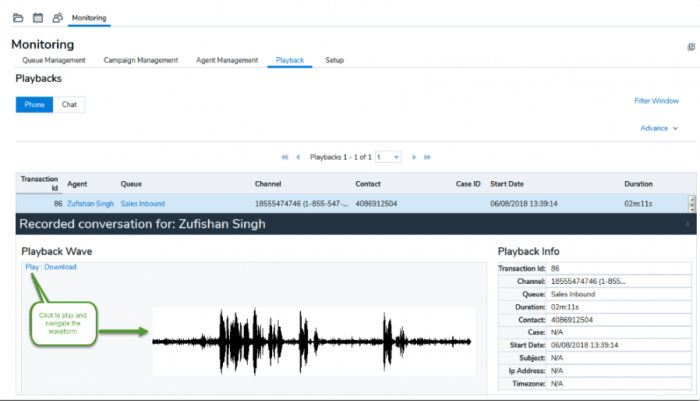Open the Filter Window link
700x401 pixels.
656,101
